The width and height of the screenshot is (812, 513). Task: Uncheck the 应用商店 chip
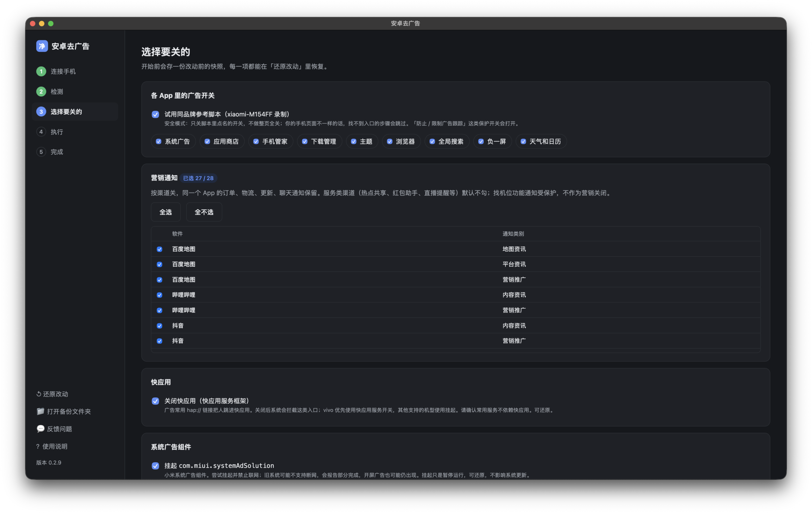[x=222, y=141]
